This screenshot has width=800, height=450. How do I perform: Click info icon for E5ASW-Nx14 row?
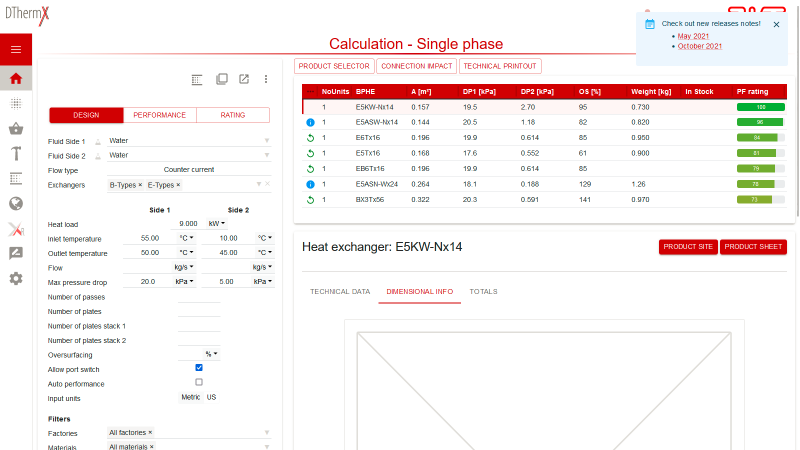click(x=310, y=122)
